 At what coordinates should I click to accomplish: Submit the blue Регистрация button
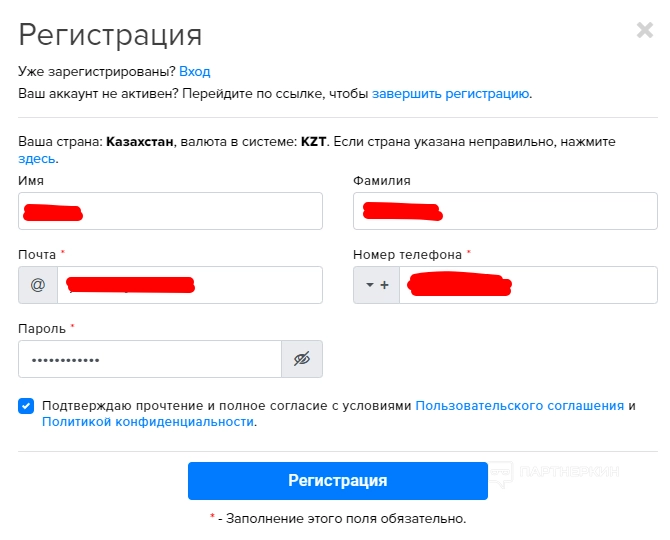click(x=338, y=481)
